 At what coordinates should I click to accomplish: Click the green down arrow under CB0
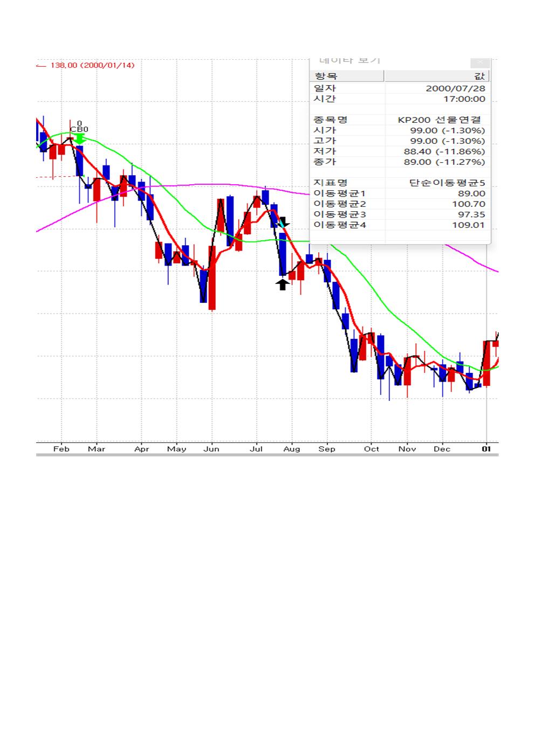click(79, 139)
